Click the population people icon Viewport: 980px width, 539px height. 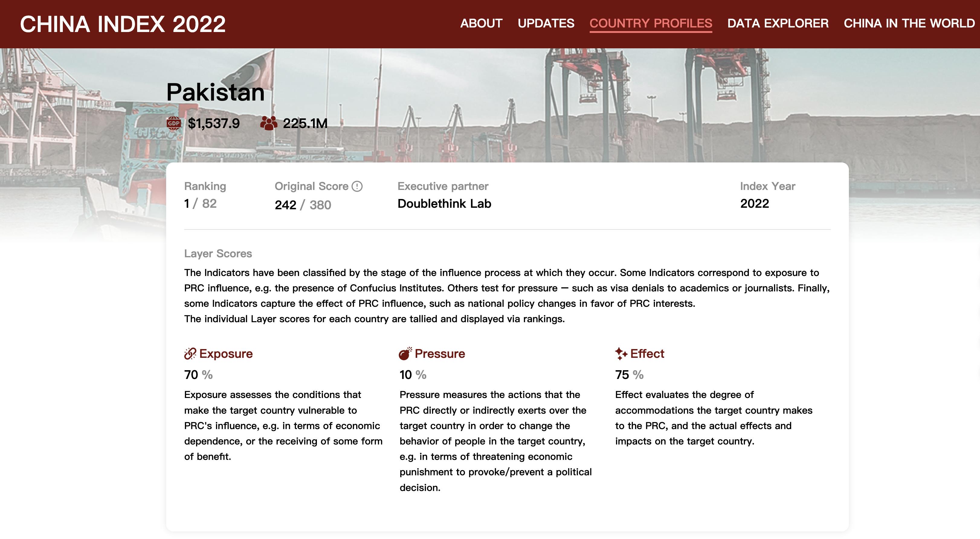[x=269, y=123]
